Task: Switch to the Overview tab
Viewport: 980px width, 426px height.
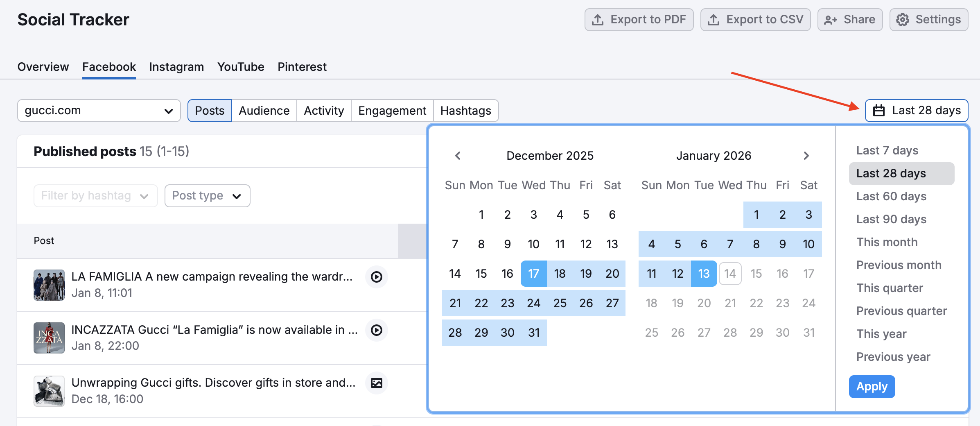Action: coord(43,66)
